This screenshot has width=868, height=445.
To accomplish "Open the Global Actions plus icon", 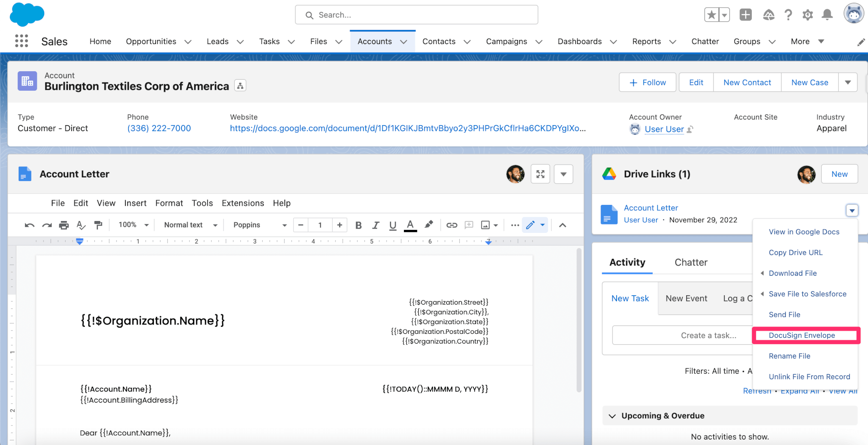I will [746, 15].
